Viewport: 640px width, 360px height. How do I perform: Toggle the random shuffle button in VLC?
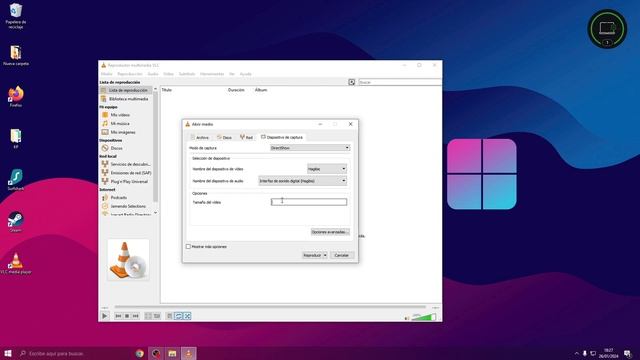point(187,316)
